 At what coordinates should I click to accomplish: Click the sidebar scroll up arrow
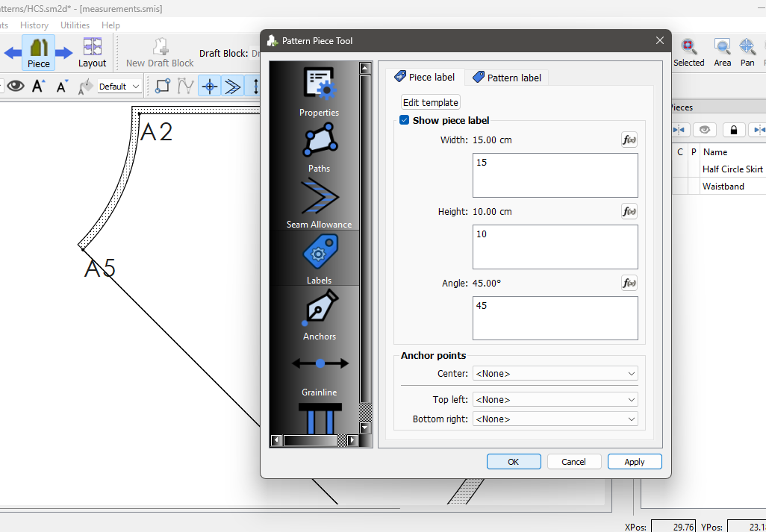[x=365, y=69]
